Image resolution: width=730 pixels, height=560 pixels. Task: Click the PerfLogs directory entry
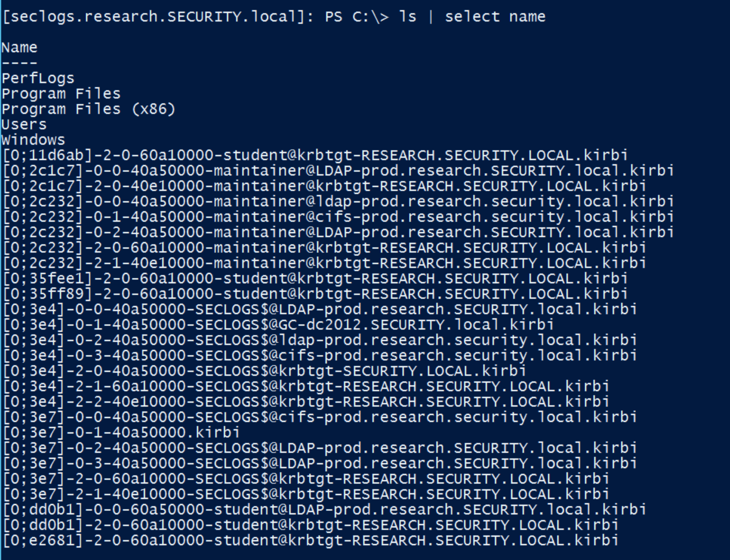38,78
